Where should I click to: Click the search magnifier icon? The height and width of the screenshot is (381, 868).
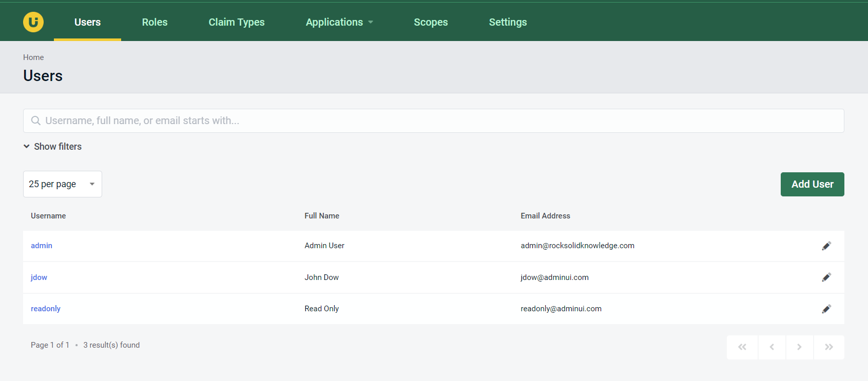tap(36, 121)
